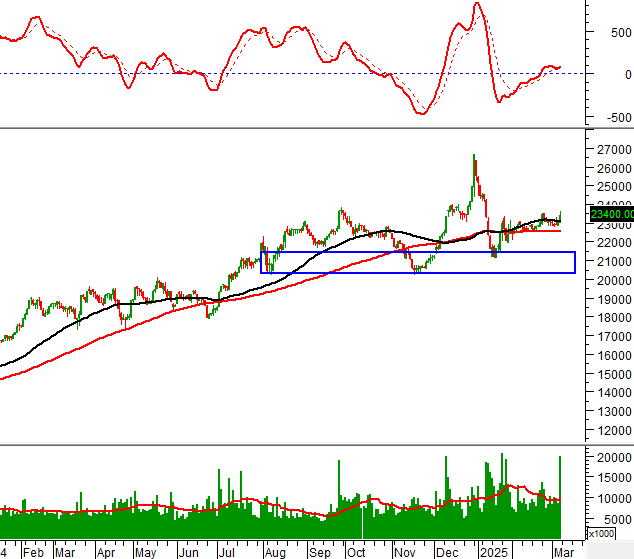Click the May label on time axis
This screenshot has height=559, width=634.
tap(146, 553)
